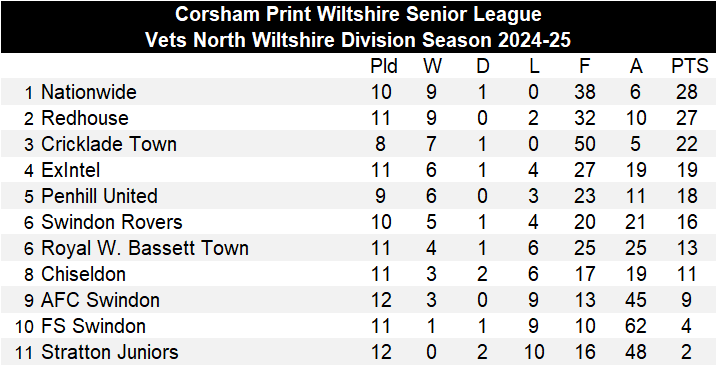Click the Pld column header
This screenshot has height=365, width=716.
coord(384,67)
